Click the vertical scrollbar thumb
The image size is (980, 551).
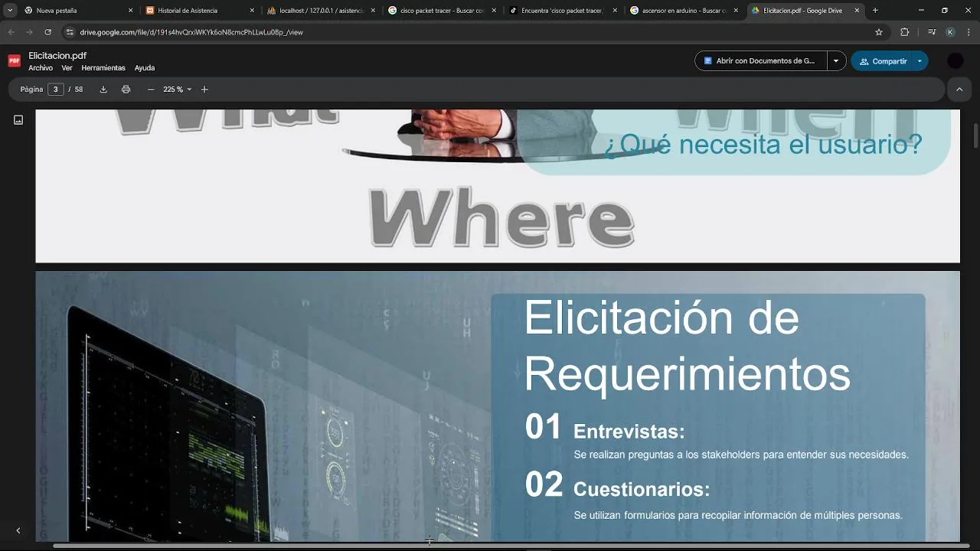point(976,136)
